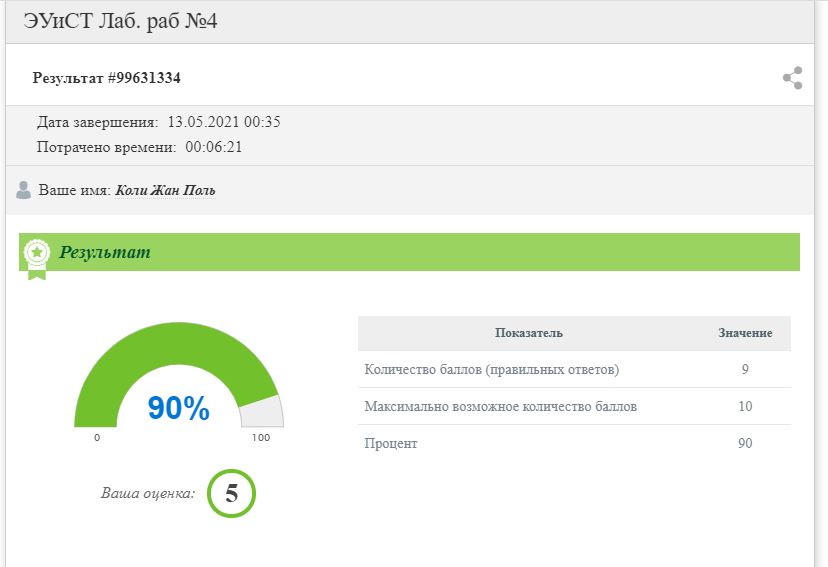This screenshot has height=567, width=828.
Task: Click the row Максимально возможное количество баллов
Action: (x=575, y=407)
